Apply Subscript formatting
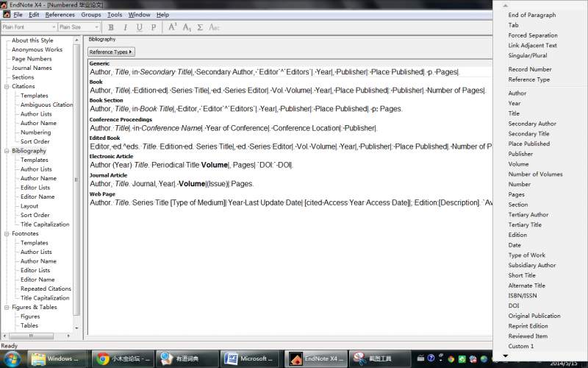This screenshot has height=368, width=588. 187,27
